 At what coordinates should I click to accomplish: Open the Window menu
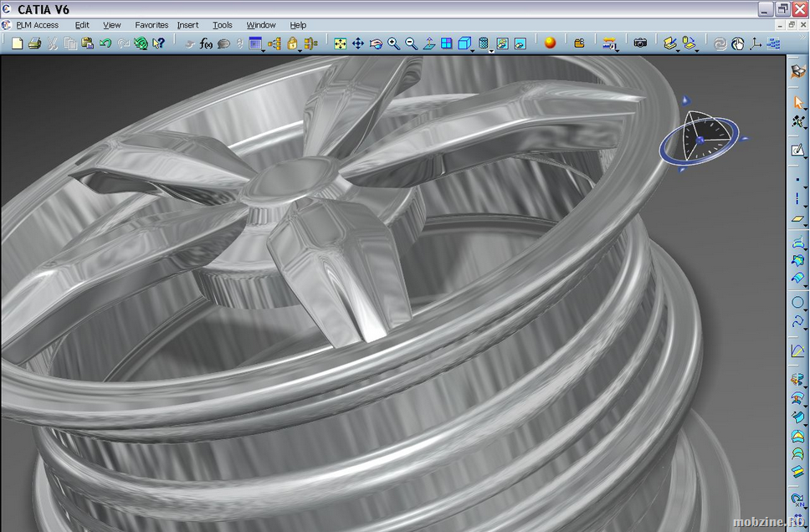click(x=261, y=25)
